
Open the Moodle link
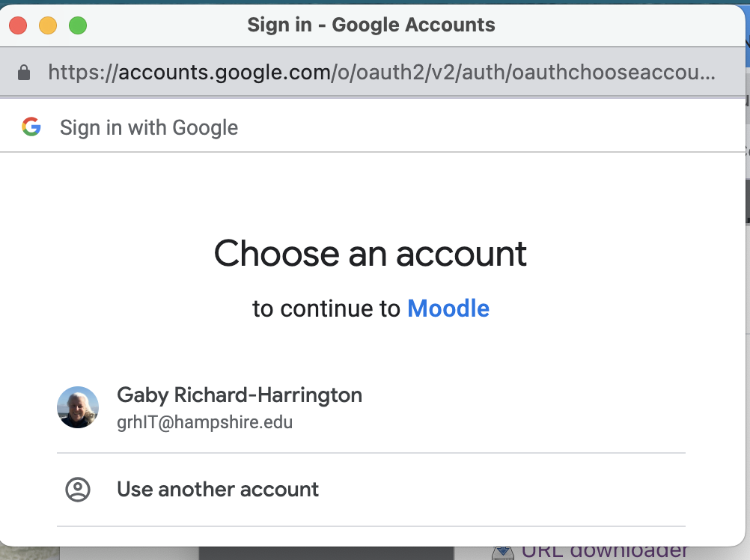(x=448, y=308)
